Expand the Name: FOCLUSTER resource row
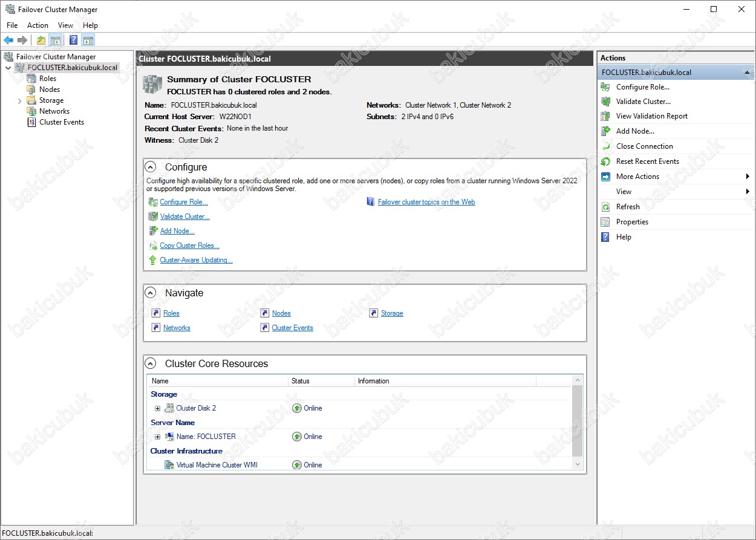This screenshot has height=540, width=756. [x=158, y=437]
